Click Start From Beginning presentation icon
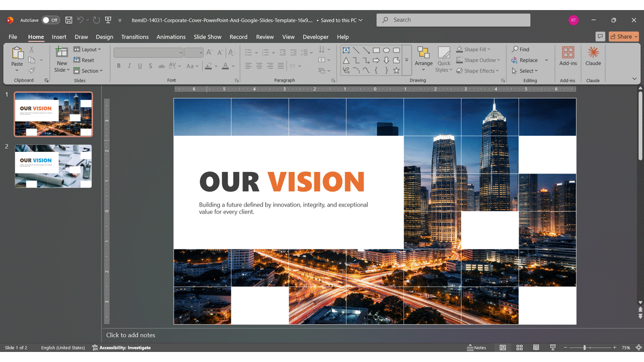 (x=108, y=20)
